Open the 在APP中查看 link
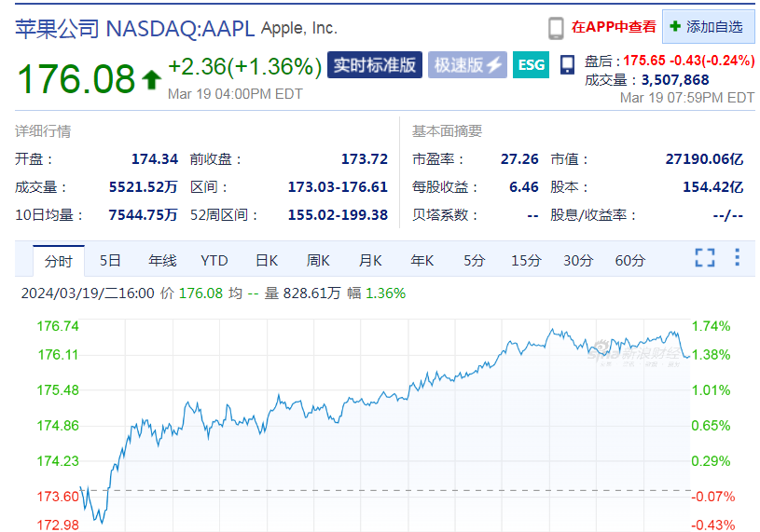Image resolution: width=760 pixels, height=532 pixels. pyautogui.click(x=614, y=27)
